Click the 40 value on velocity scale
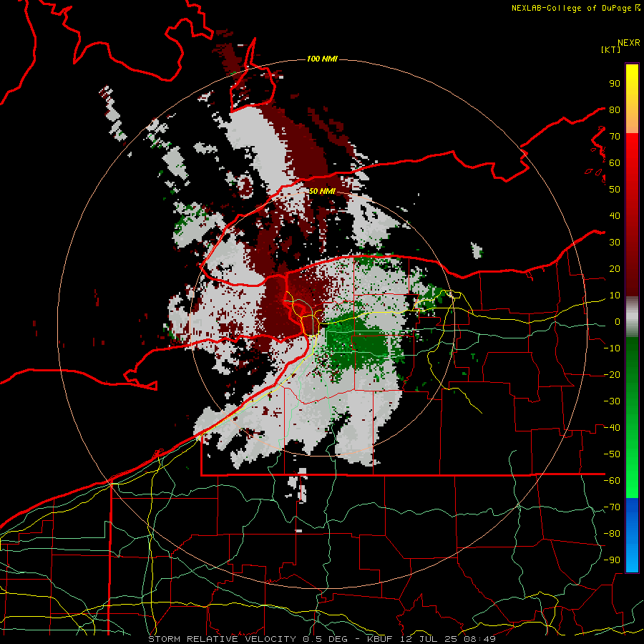Viewport: 644px width, 644px height. point(615,215)
